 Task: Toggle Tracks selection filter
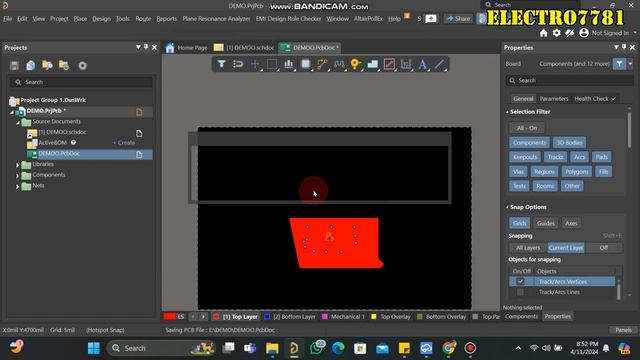(556, 157)
